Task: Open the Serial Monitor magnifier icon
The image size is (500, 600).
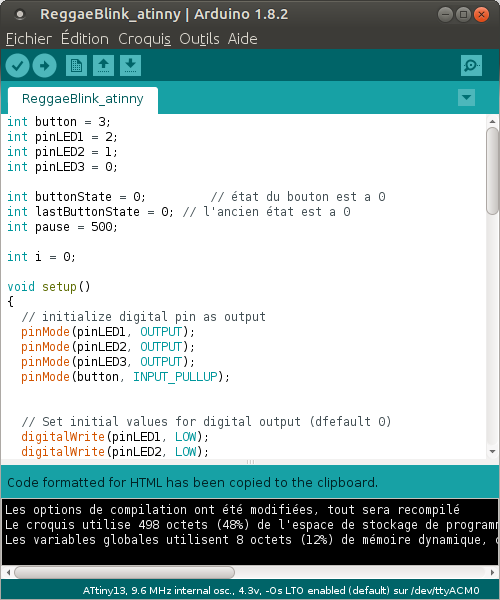Action: click(x=471, y=65)
